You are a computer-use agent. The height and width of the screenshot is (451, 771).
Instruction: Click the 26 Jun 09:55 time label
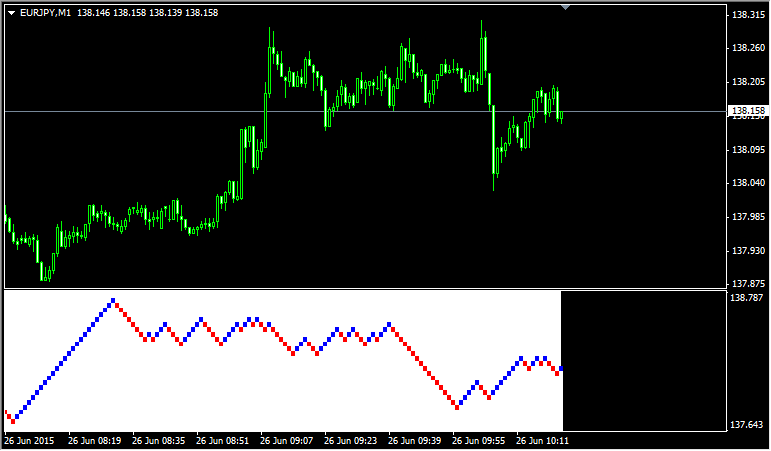tap(478, 441)
